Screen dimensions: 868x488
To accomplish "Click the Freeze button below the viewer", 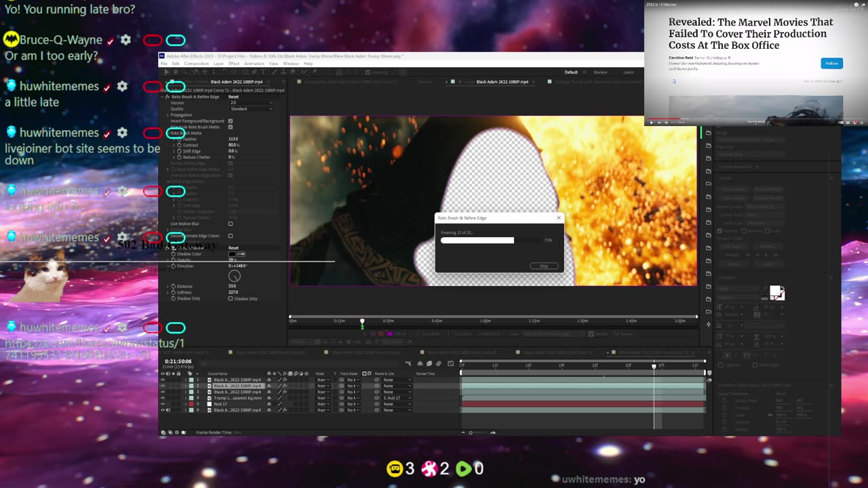I will point(624,333).
